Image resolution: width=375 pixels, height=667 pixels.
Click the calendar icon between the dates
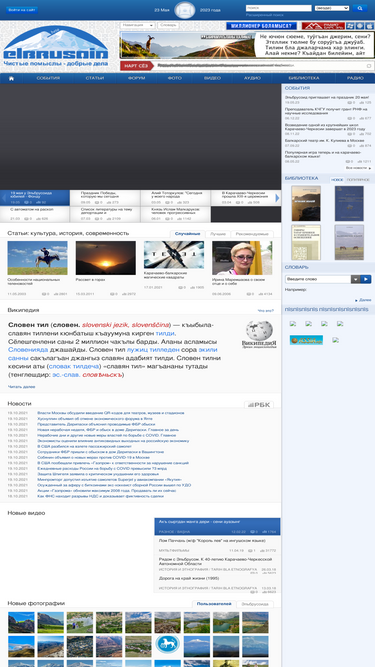point(185,10)
